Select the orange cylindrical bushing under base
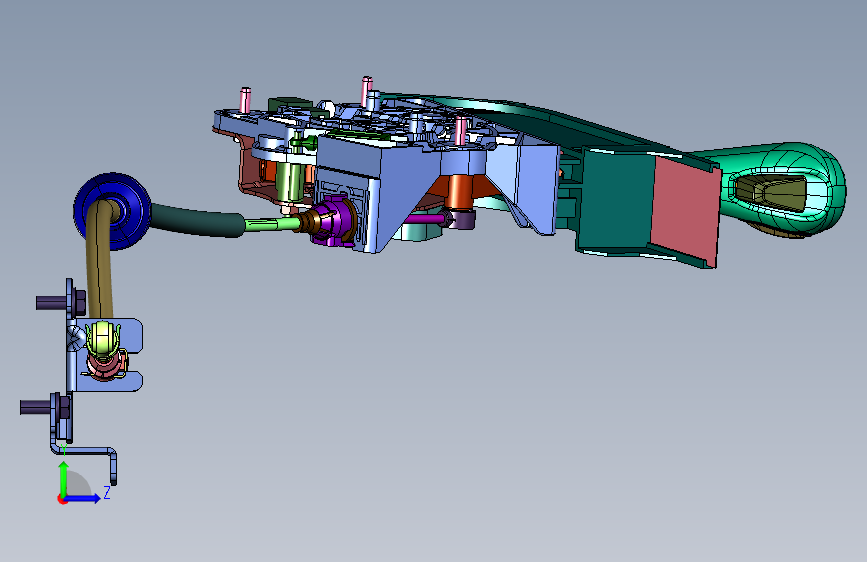 coord(459,192)
